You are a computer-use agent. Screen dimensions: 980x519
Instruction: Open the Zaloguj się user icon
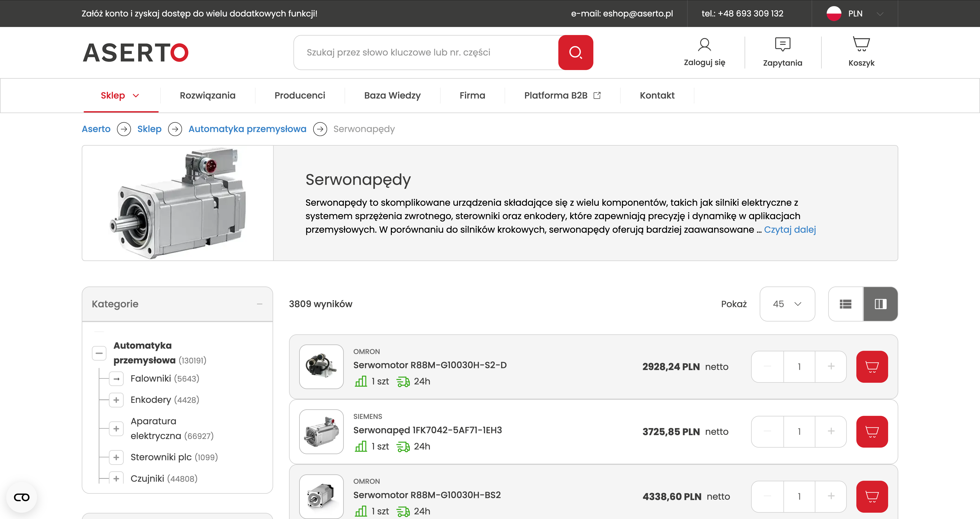(x=704, y=45)
